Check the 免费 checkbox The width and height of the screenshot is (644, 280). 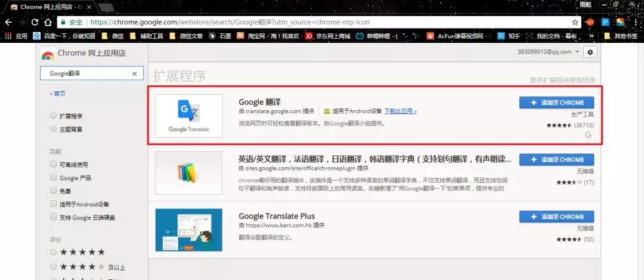(x=54, y=191)
